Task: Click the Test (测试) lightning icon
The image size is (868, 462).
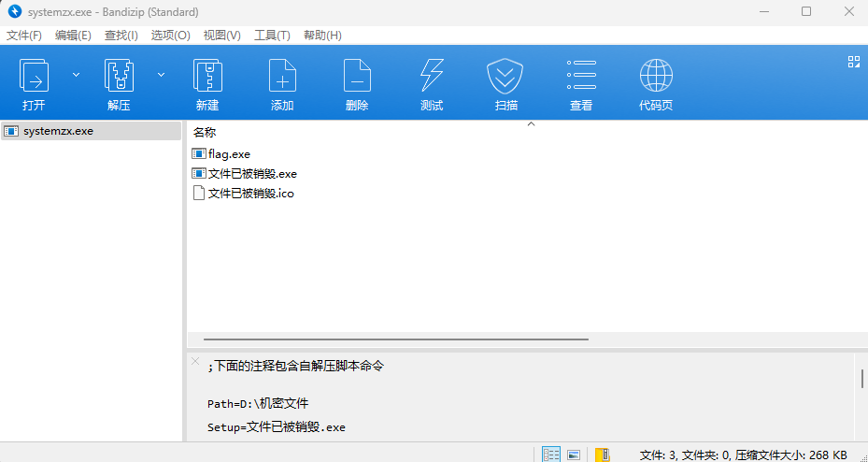Action: pyautogui.click(x=432, y=76)
